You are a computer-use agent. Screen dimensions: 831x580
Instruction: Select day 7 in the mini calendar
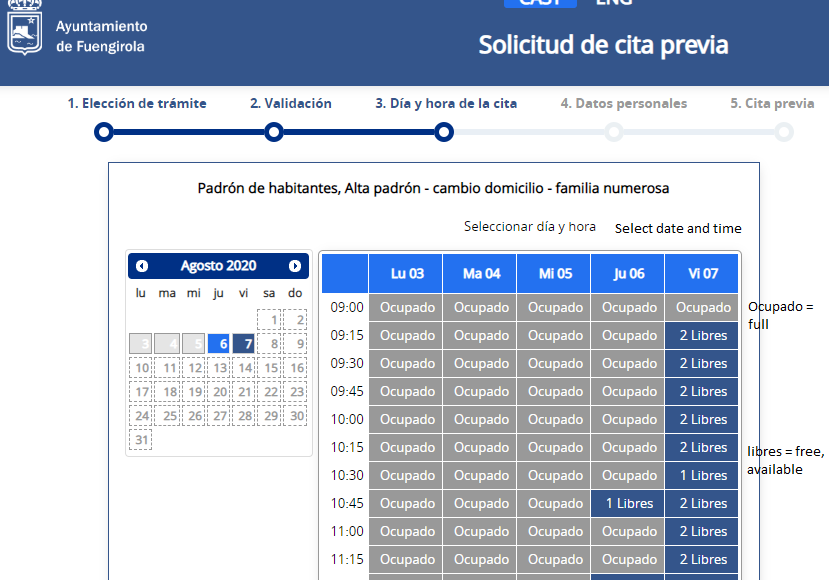[x=244, y=344]
